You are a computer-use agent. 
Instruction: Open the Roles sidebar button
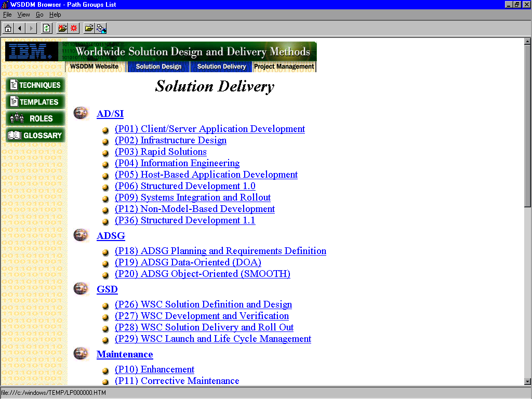35,118
